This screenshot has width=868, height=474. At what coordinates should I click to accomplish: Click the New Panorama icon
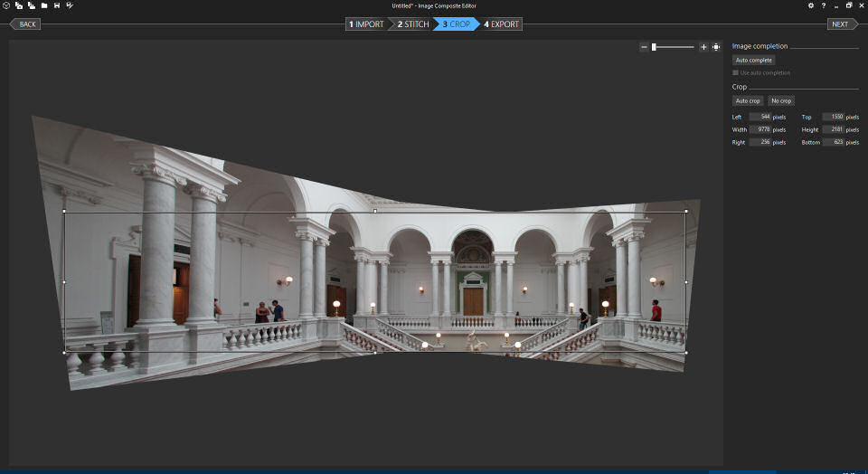click(6, 5)
